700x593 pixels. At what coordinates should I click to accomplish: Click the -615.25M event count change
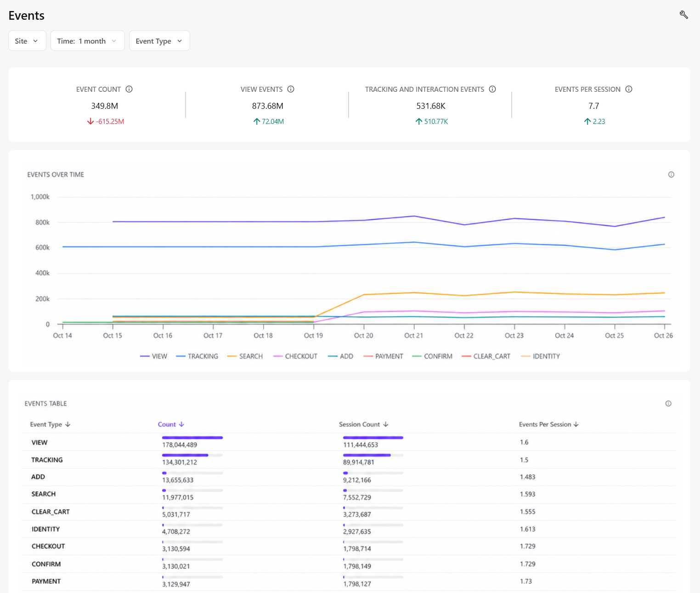tap(106, 122)
